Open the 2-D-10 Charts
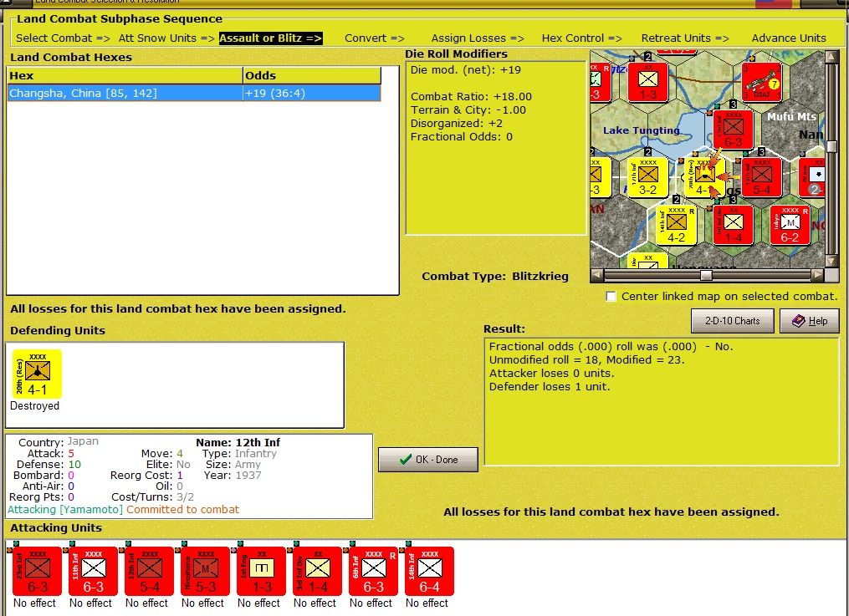849x616 pixels. pos(733,321)
